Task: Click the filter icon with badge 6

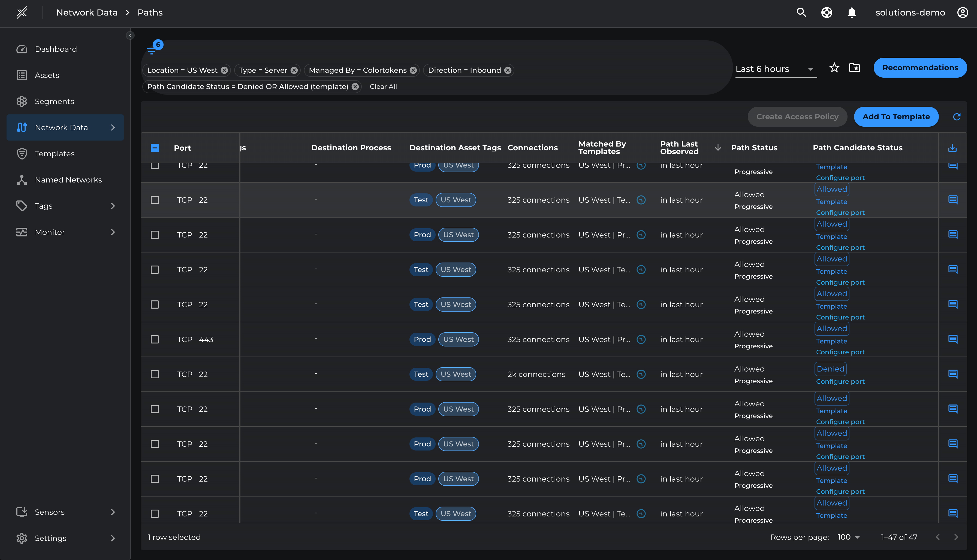Action: [x=151, y=50]
